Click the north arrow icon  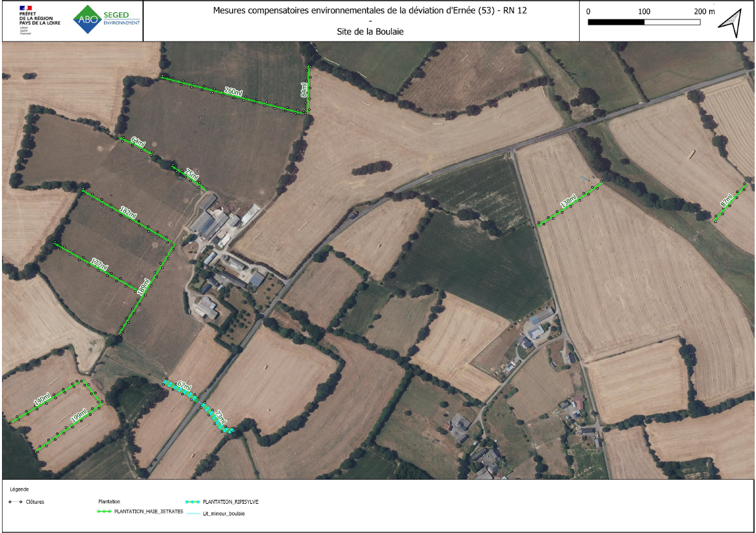tap(729, 23)
